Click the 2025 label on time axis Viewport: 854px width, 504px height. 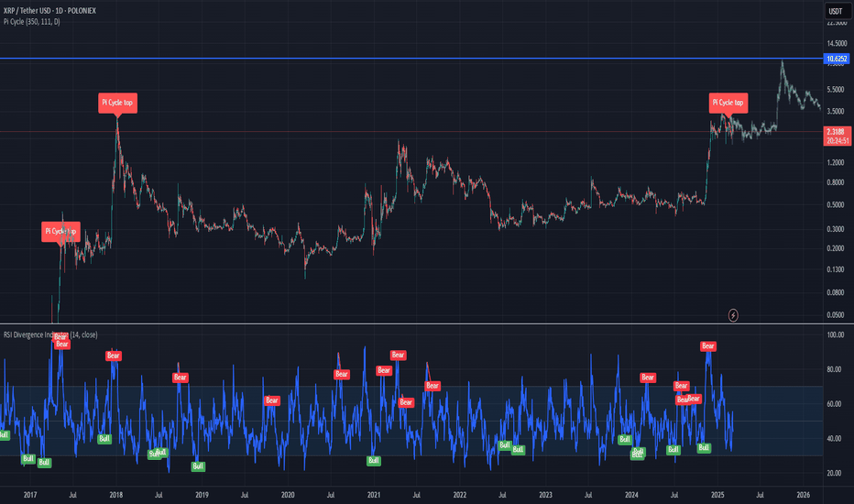point(717,495)
